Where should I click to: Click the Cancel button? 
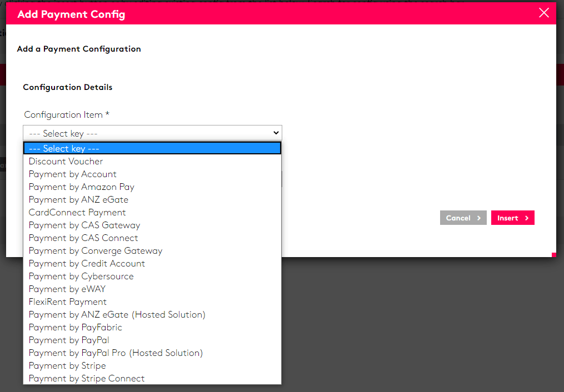click(x=463, y=218)
